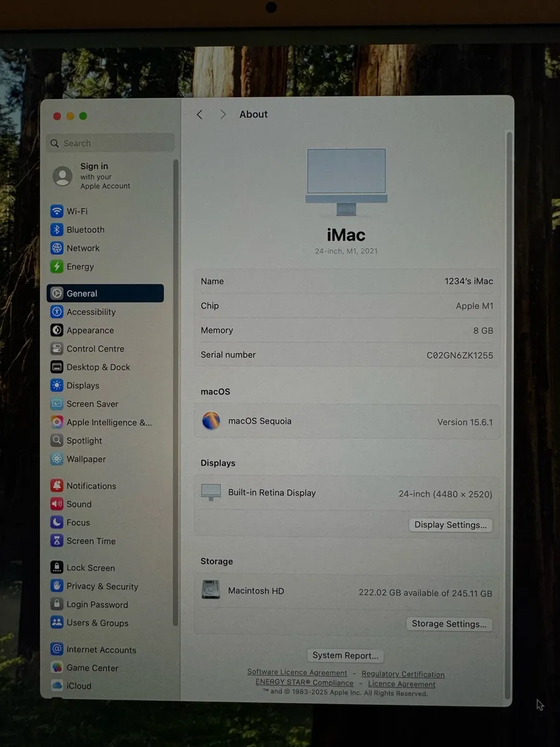Click the System Report button

[x=345, y=655]
